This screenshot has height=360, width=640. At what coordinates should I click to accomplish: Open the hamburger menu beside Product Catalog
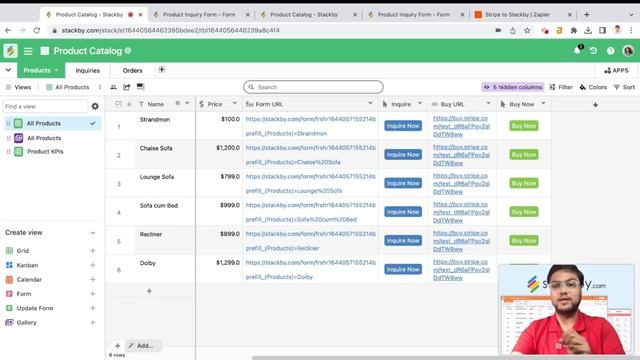[x=28, y=51]
